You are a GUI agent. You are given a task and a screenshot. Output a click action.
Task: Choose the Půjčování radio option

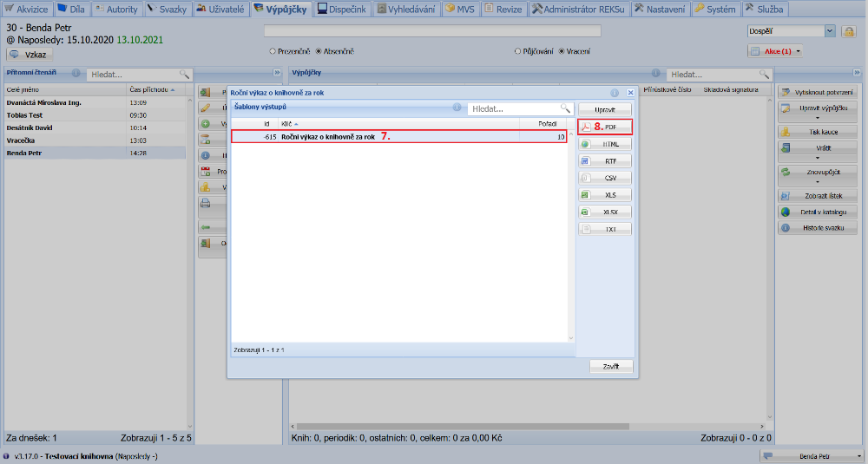tap(517, 51)
